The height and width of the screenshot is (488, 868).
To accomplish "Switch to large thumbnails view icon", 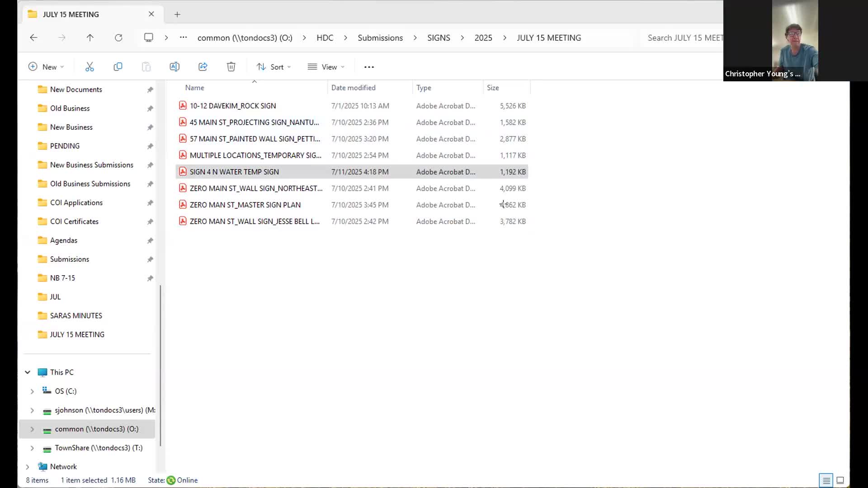I will (840, 480).
